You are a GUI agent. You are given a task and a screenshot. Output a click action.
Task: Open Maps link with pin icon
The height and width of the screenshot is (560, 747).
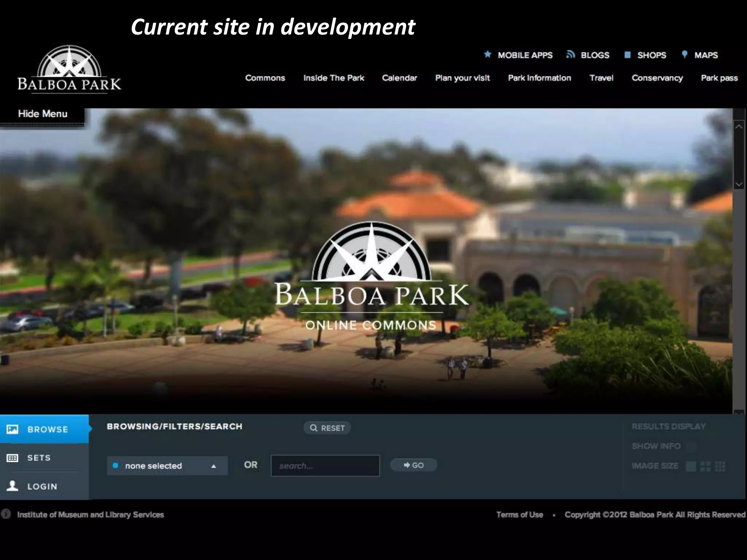pos(700,55)
